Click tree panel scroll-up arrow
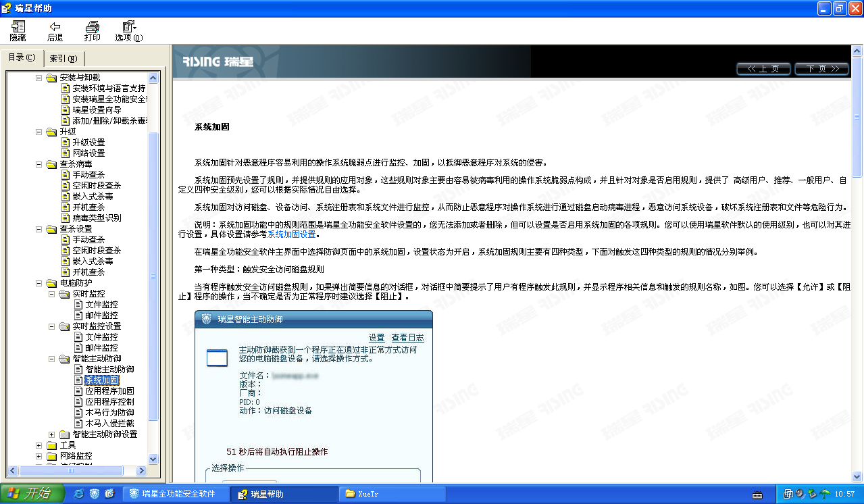Viewport: 864px width, 504px height. point(153,78)
